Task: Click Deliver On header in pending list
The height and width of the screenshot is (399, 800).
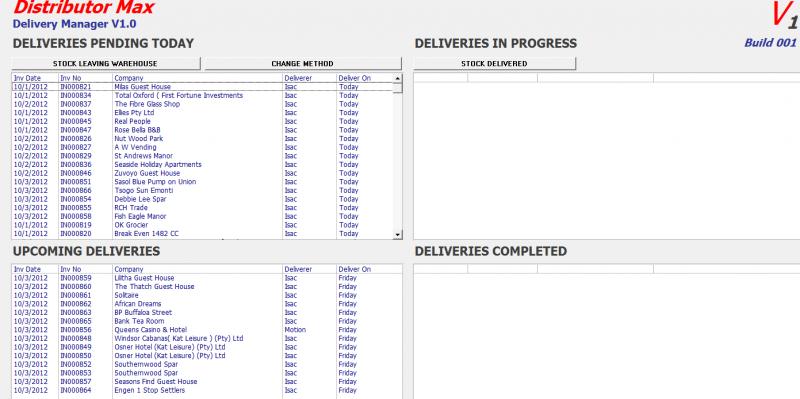Action: click(365, 78)
